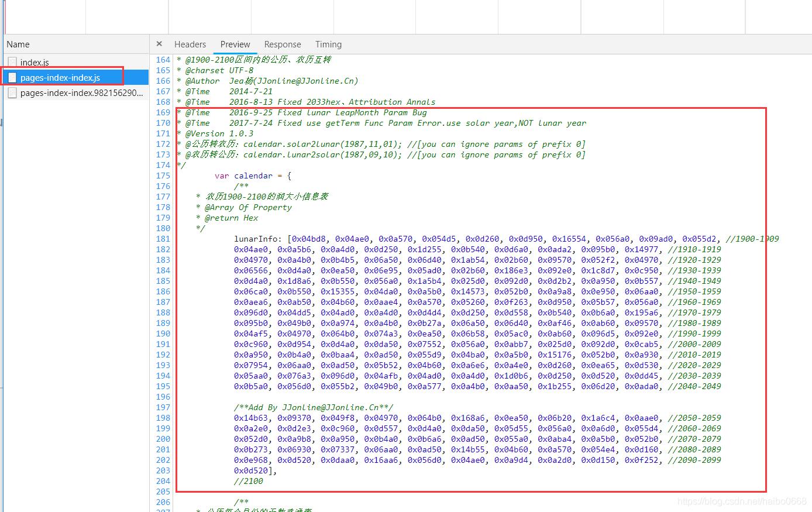This screenshot has height=512, width=812.
Task: Click the 'var calendar = {' code line
Action: (x=253, y=176)
